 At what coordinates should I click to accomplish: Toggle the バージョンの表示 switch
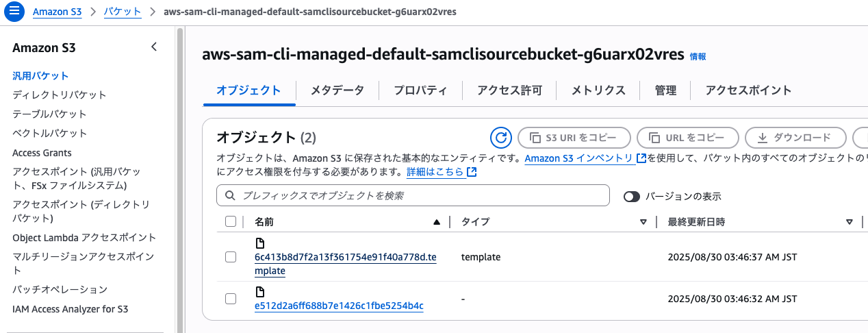[x=632, y=196]
